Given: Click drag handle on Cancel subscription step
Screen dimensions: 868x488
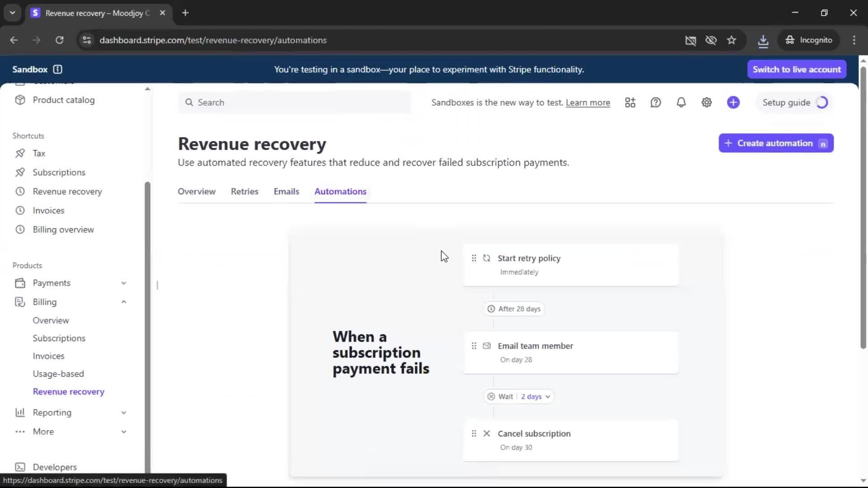Looking at the screenshot, I should 474,433.
